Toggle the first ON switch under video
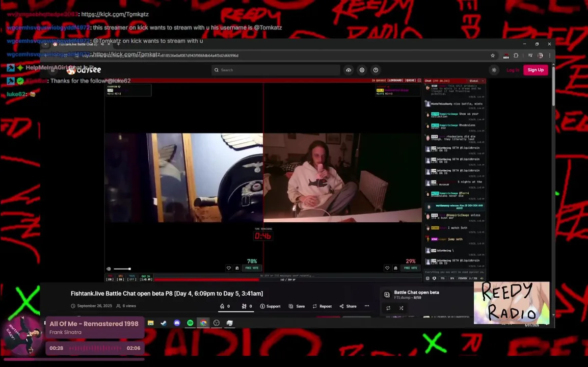The height and width of the screenshot is (367, 588). (110, 278)
